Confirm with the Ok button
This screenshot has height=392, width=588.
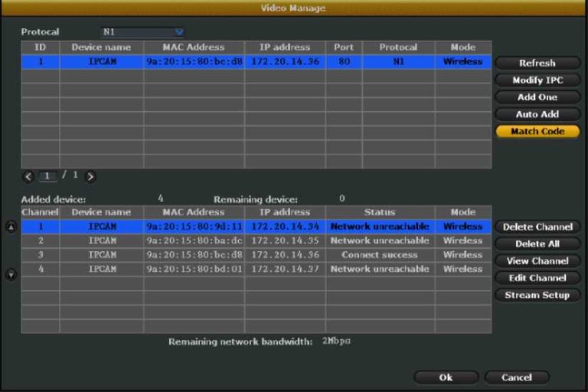click(446, 377)
